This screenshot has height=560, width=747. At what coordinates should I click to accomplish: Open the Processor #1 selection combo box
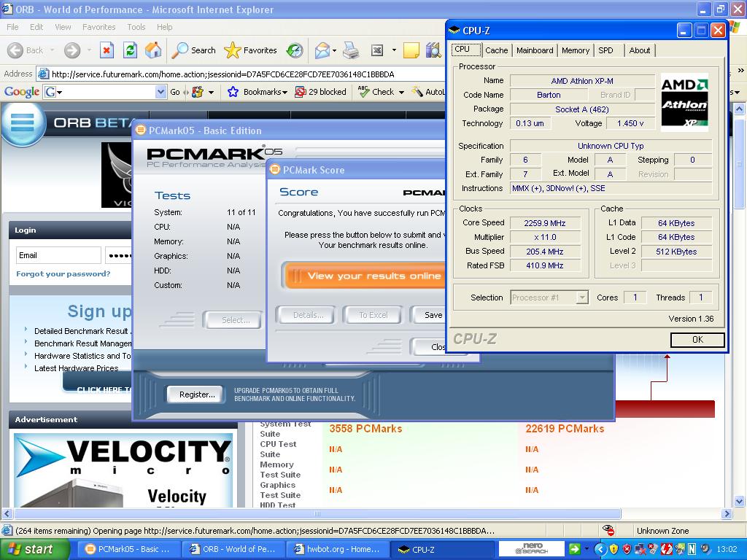pos(549,297)
